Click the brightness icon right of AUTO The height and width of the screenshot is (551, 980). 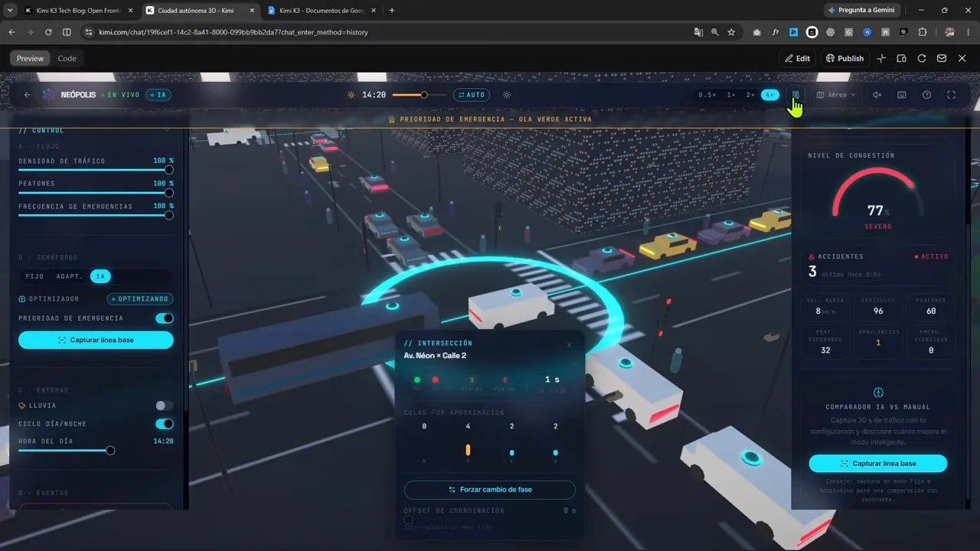(507, 95)
